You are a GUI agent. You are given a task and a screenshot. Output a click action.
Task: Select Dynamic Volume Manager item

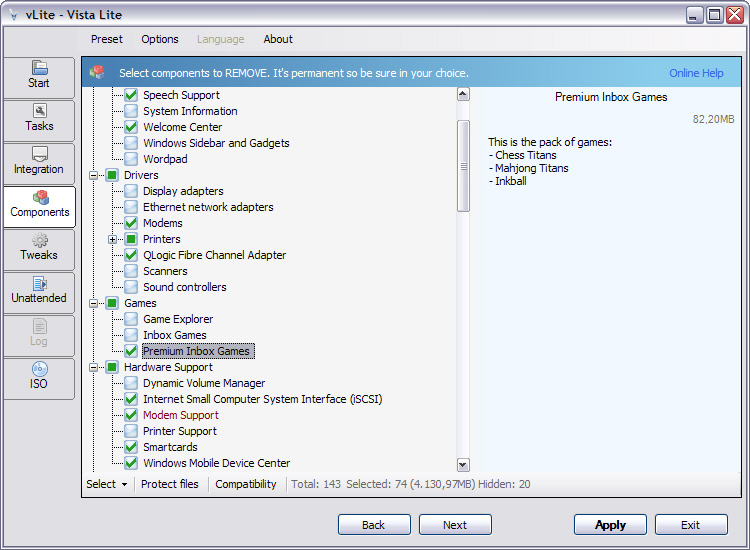click(x=204, y=383)
